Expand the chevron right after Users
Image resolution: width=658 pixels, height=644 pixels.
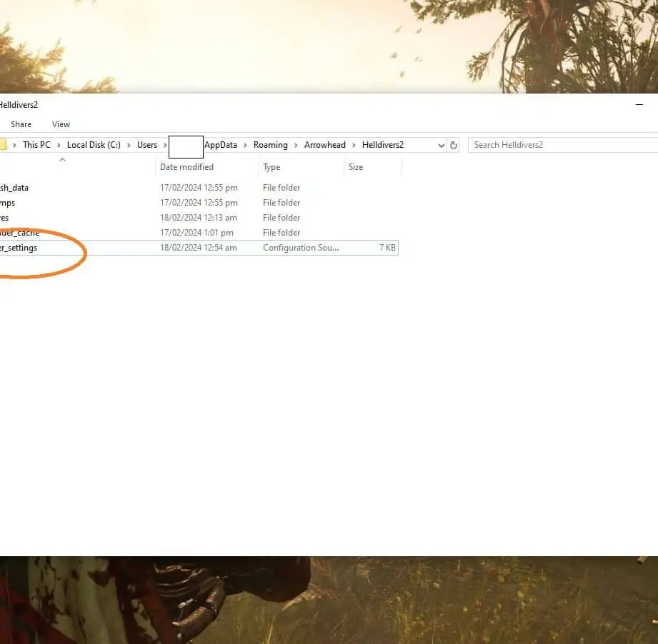coord(165,145)
